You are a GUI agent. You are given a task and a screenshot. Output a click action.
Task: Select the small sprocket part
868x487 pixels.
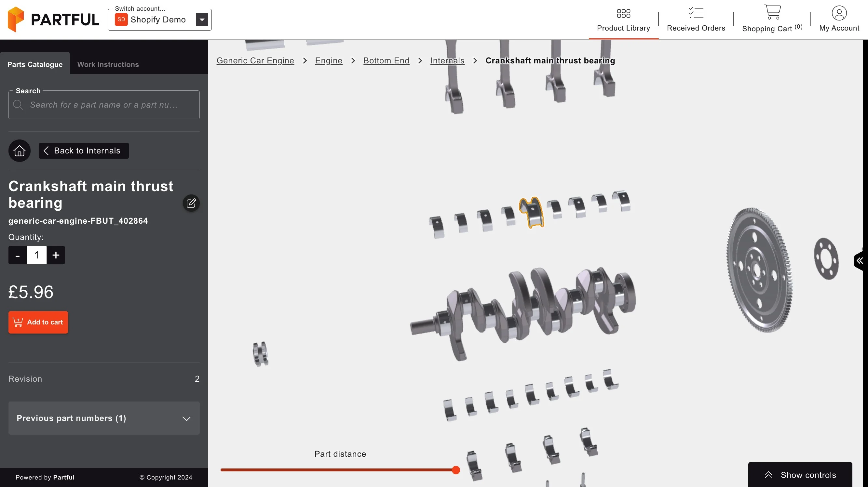[261, 354]
